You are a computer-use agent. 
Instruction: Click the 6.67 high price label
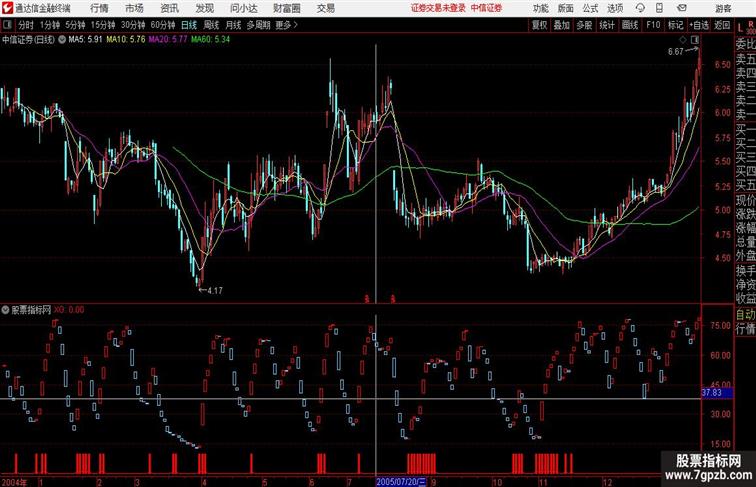click(675, 52)
